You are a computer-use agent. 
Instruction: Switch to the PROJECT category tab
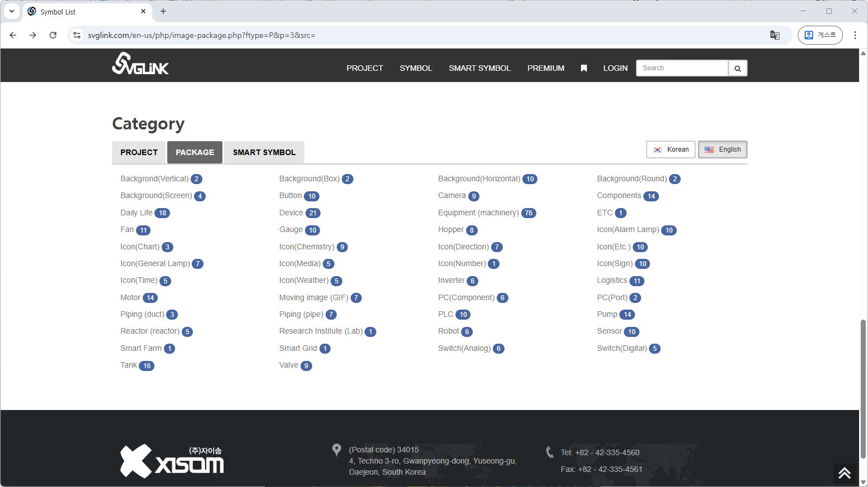coord(139,152)
